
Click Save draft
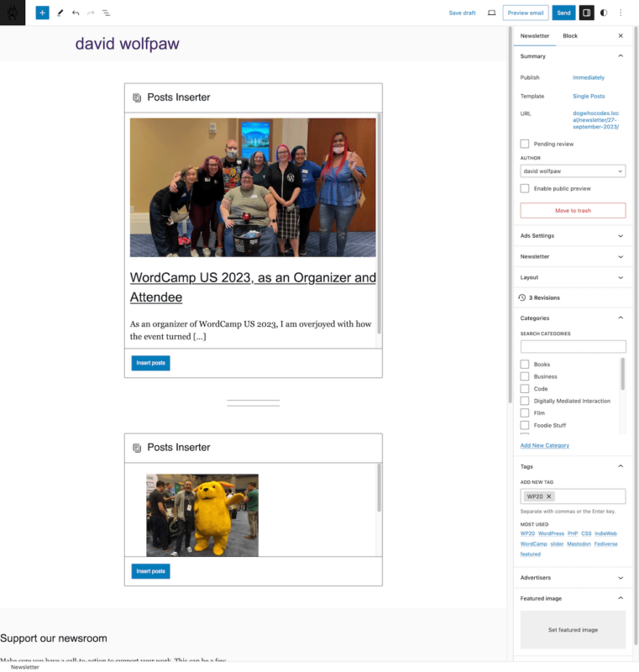pyautogui.click(x=462, y=13)
